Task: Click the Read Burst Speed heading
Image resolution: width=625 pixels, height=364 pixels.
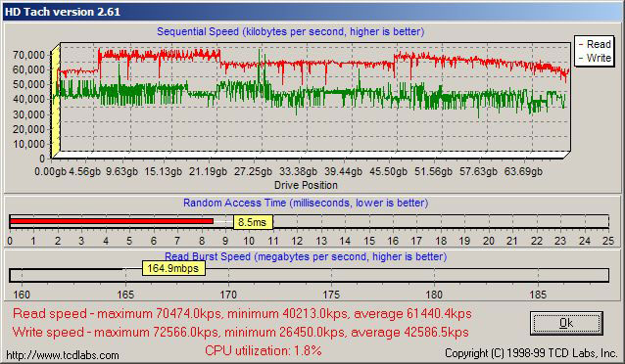Action: coord(306,256)
